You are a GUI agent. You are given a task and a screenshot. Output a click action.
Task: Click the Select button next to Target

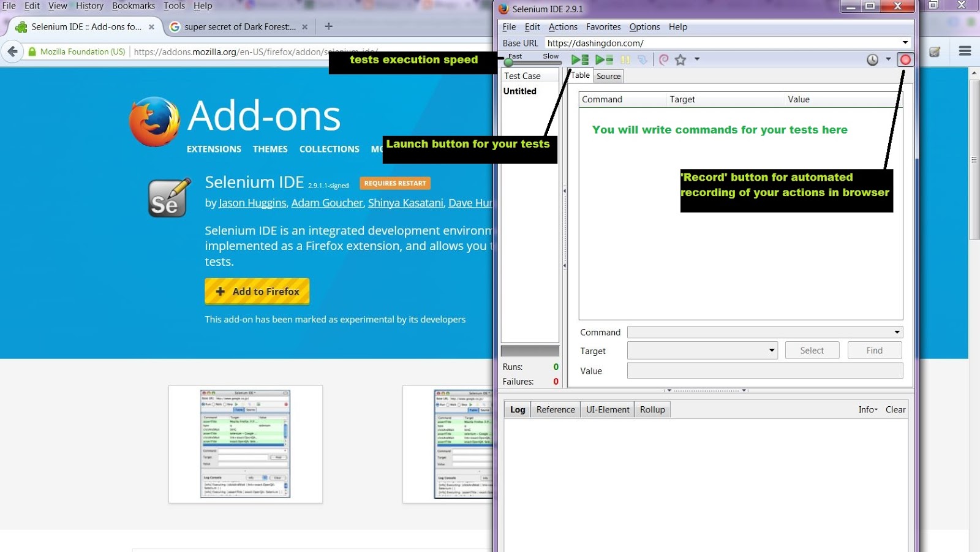[812, 350]
